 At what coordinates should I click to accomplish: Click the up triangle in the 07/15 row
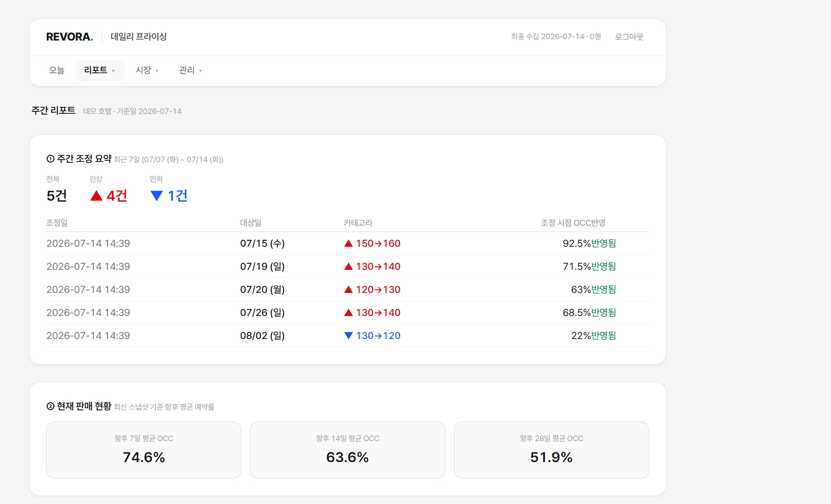point(348,243)
